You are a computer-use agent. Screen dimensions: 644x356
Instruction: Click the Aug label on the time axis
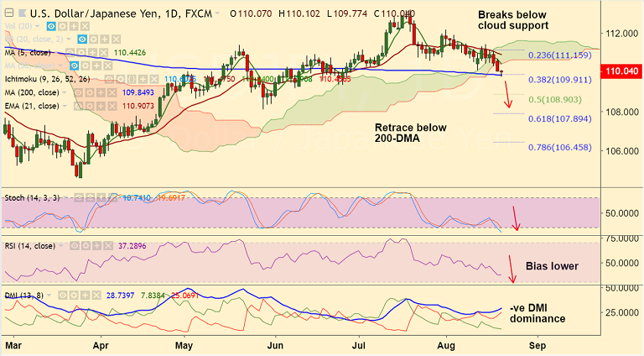pyautogui.click(x=445, y=344)
